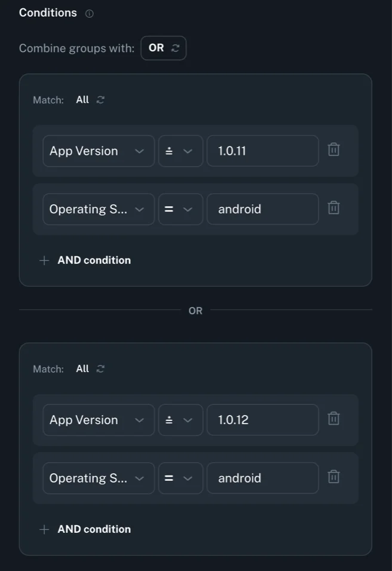The width and height of the screenshot is (392, 571).
Task: Remove the App Version 1.0.12 condition
Action: click(334, 419)
